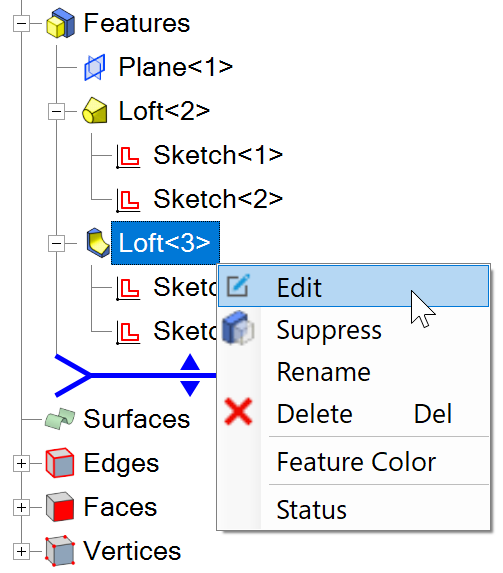This screenshot has height=573, width=503.
Task: Click the blue rollback bar marker arrows
Action: 190,375
